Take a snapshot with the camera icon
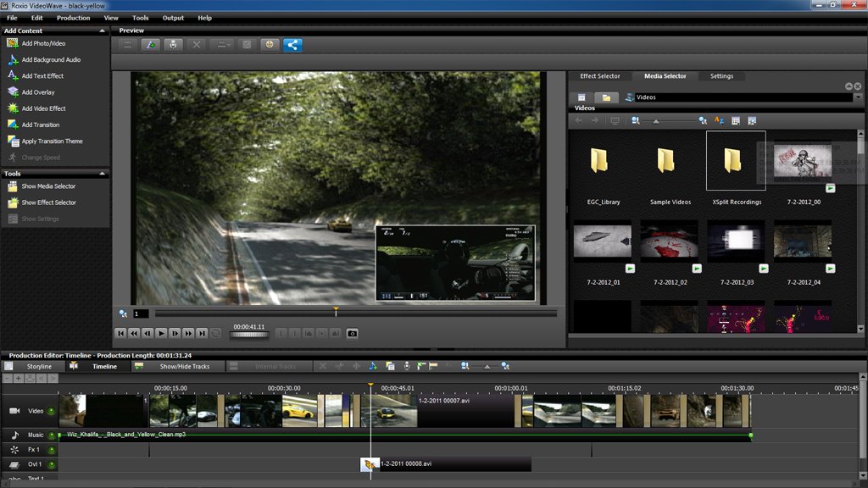 [x=352, y=334]
